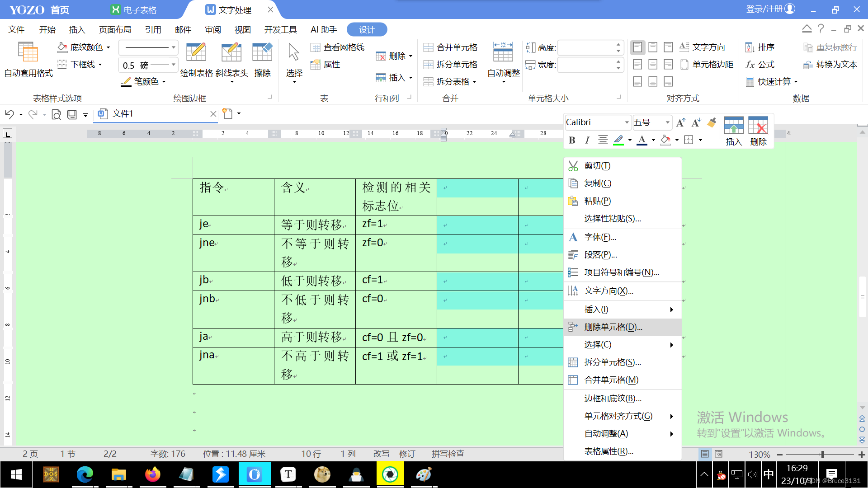This screenshot has width=868, height=488.
Task: Open the Page Layout (页面布局) ribbon tab
Action: 115,30
